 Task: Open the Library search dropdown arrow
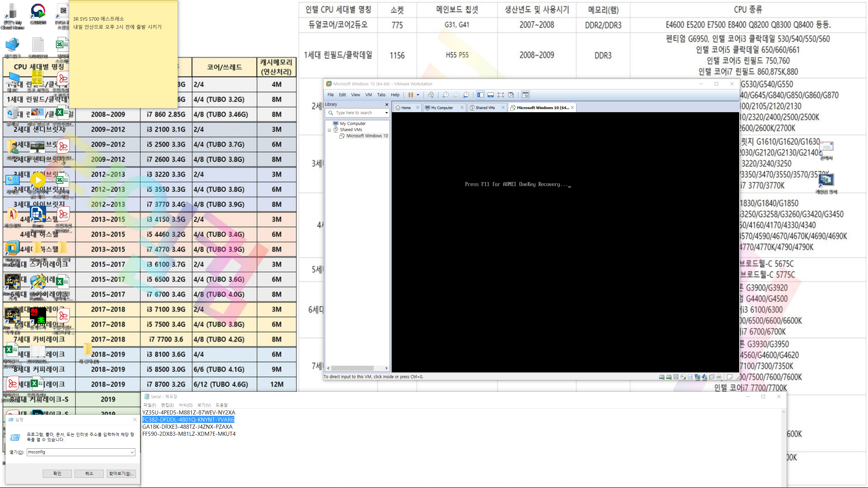[x=387, y=113]
